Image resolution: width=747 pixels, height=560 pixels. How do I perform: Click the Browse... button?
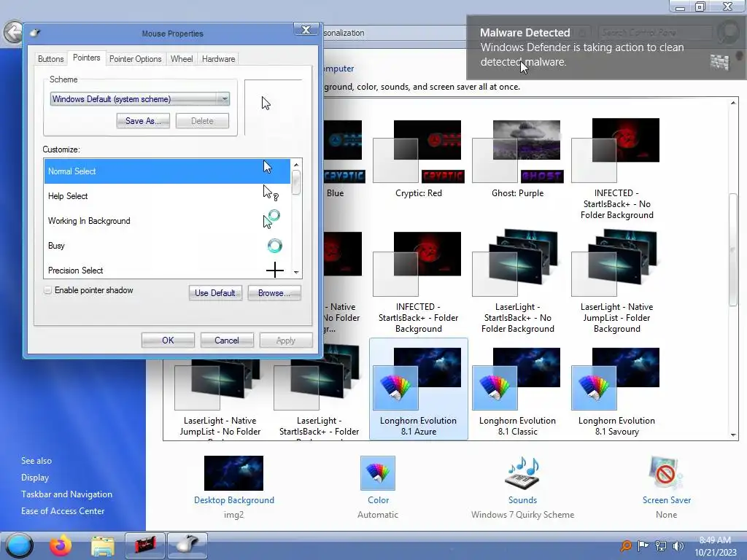pyautogui.click(x=274, y=293)
